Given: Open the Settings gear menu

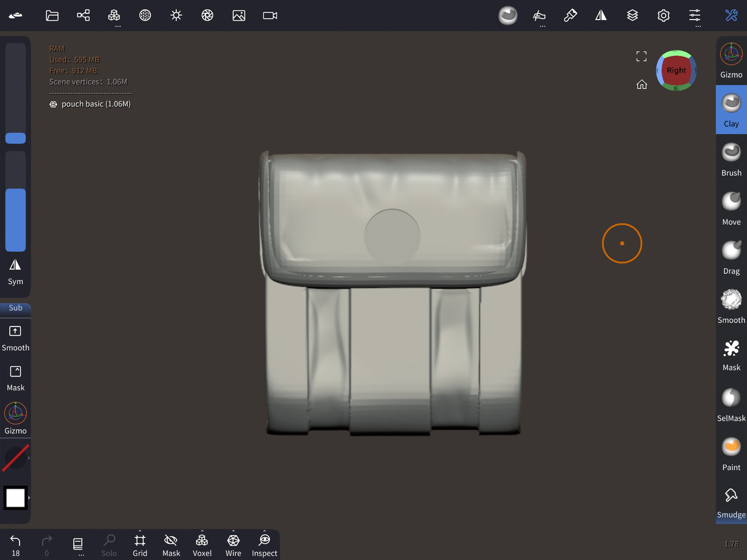Looking at the screenshot, I should click(663, 15).
